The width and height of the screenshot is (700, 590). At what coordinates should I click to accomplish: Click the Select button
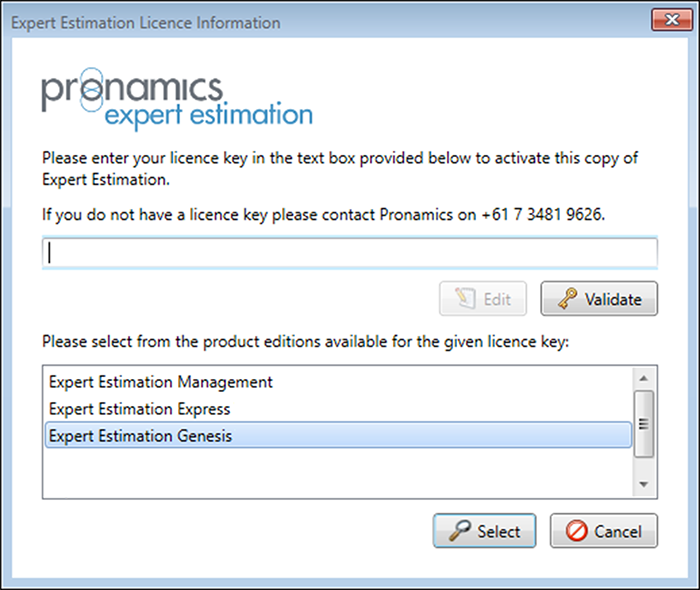484,531
